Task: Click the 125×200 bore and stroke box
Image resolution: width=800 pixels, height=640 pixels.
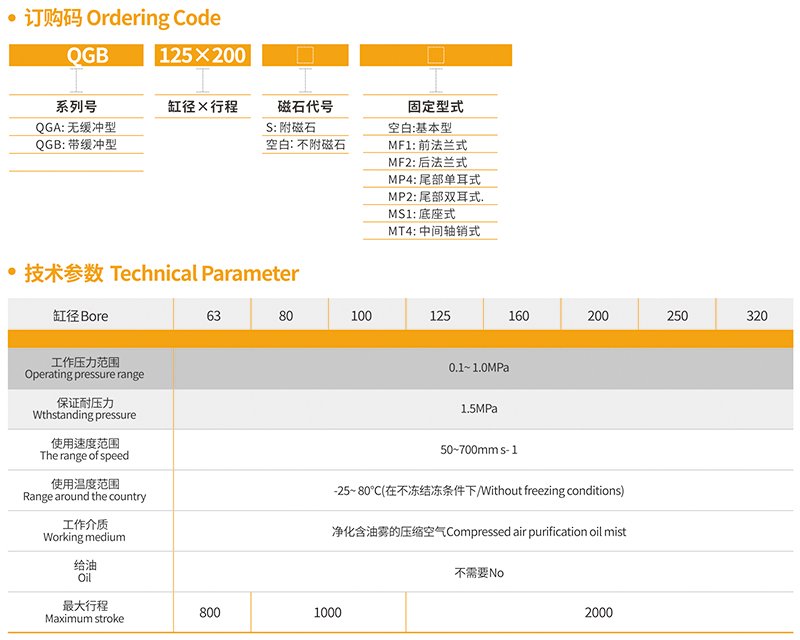Action: tap(203, 56)
